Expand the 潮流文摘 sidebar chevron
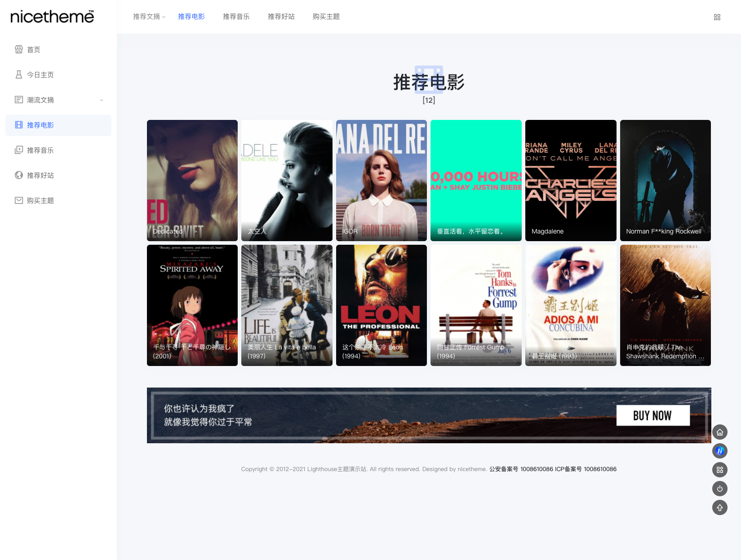 tap(102, 100)
